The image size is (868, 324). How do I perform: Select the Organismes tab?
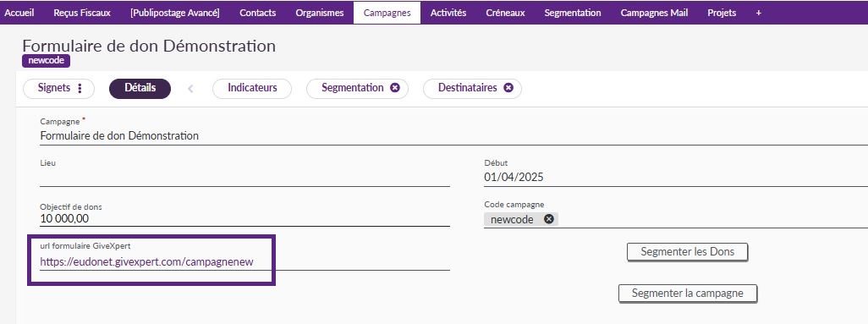click(320, 13)
